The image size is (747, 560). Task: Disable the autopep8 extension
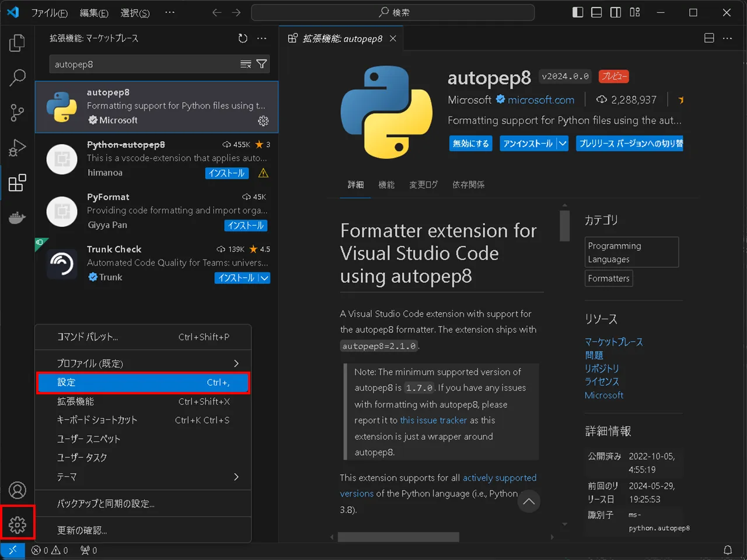point(471,143)
